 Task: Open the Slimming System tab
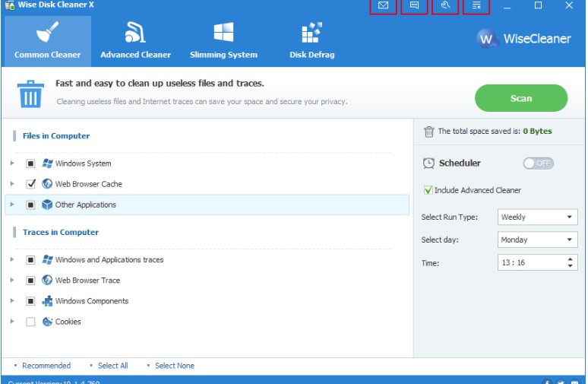pos(223,41)
